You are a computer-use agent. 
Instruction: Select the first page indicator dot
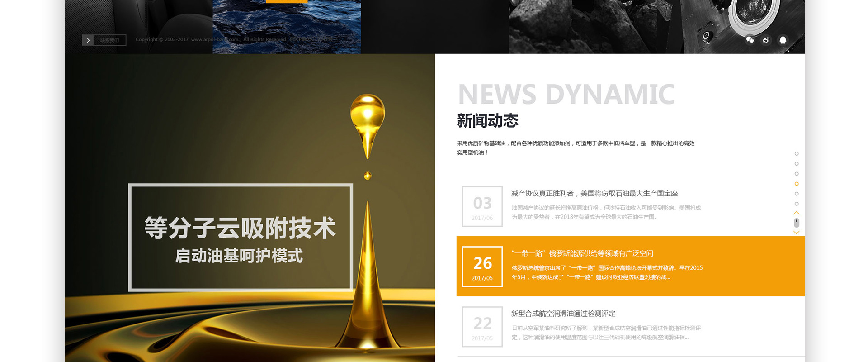coord(796,154)
